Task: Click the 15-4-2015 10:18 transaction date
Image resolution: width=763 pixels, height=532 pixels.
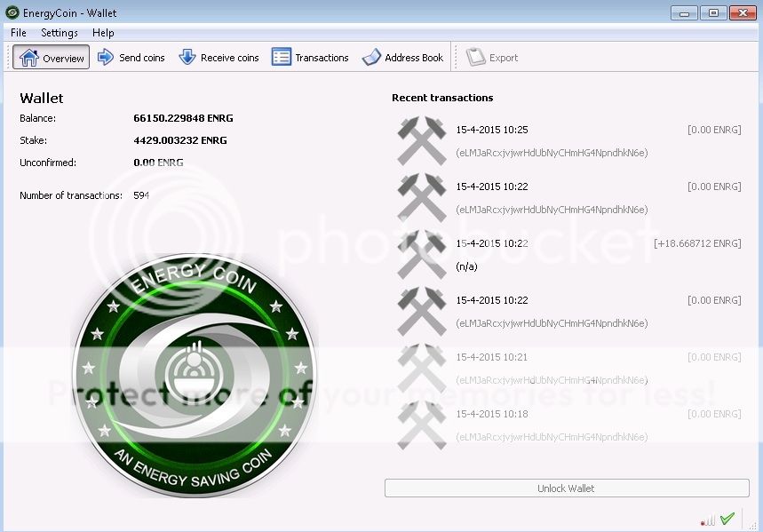Action: [491, 414]
